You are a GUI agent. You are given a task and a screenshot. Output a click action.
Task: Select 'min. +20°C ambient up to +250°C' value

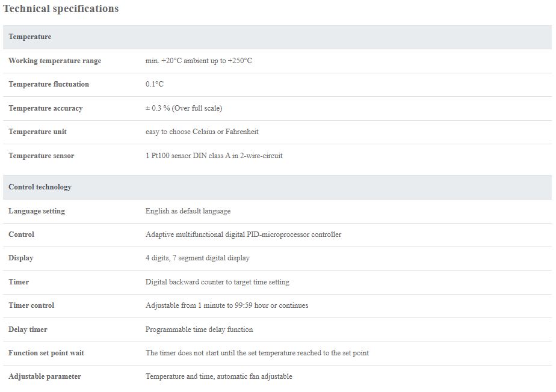[x=199, y=61]
